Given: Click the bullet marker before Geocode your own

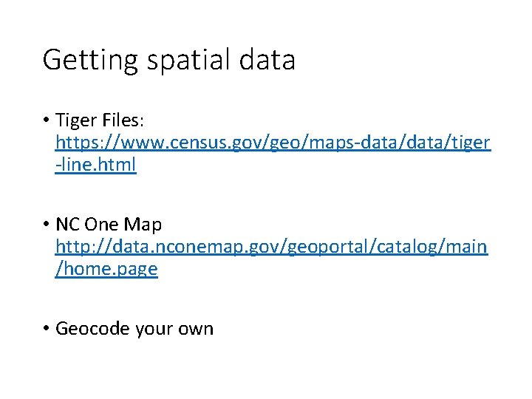Looking at the screenshot, I should click(x=46, y=328).
